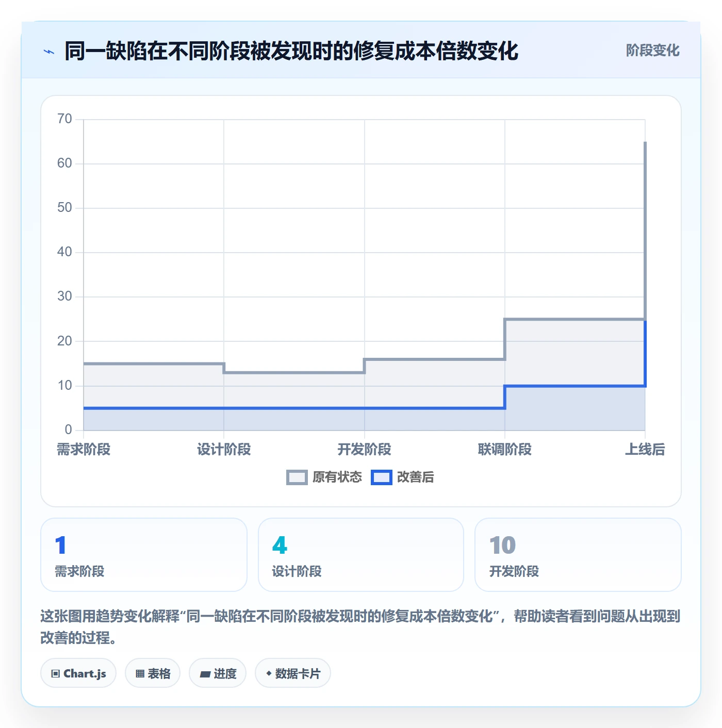722x728 pixels.
Task: Select the 进度 tag chip
Action: [218, 673]
